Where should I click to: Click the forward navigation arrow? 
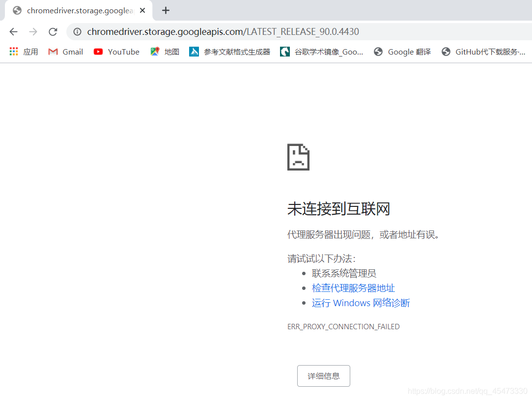[33, 31]
